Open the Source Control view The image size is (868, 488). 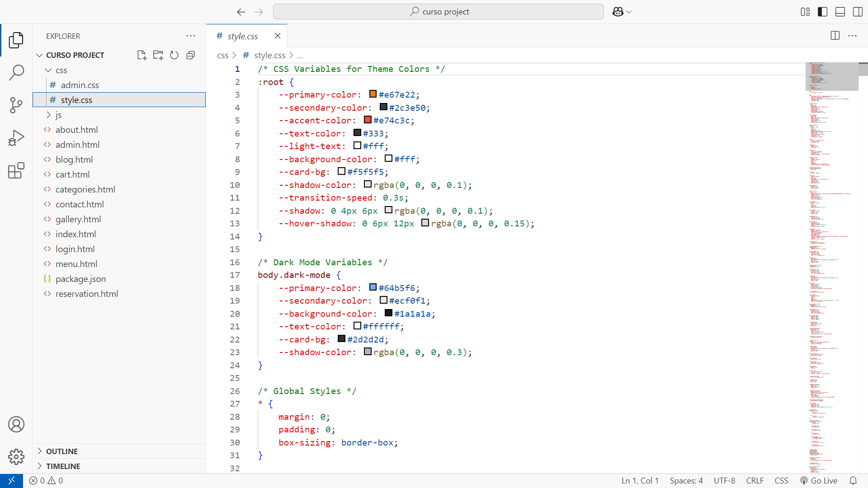16,105
